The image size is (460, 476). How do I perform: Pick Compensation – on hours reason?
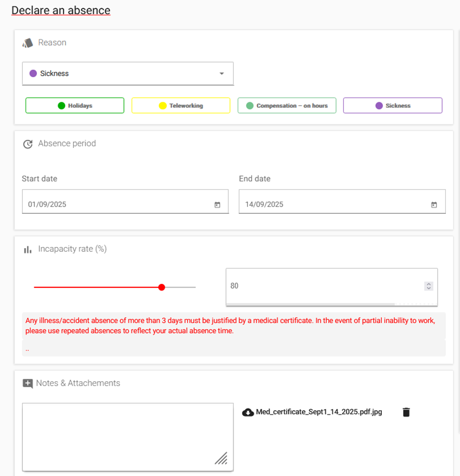(x=287, y=106)
